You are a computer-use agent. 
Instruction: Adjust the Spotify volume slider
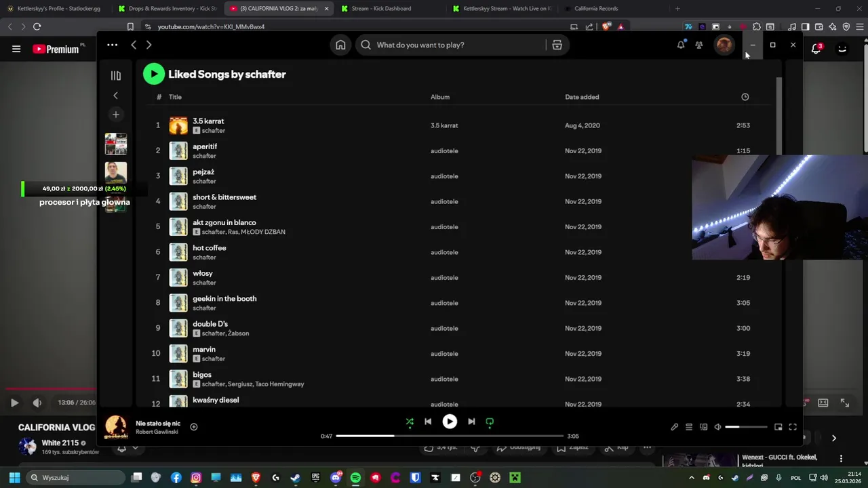coord(746,427)
